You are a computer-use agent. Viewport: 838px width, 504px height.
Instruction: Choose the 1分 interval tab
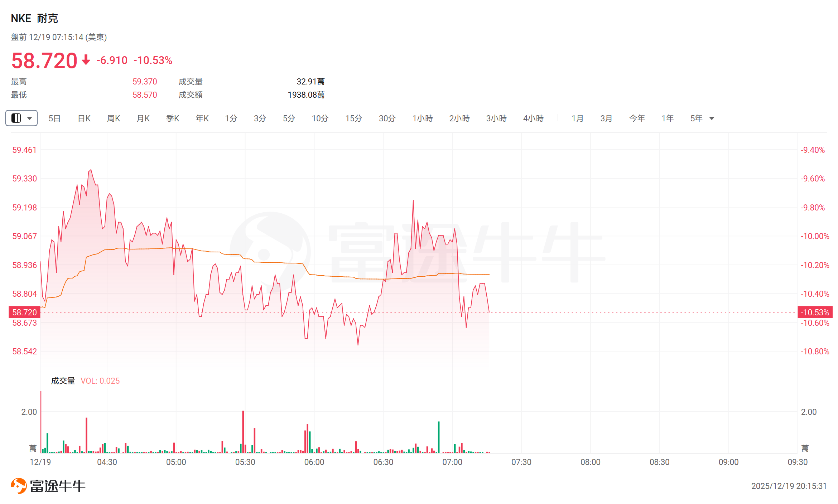point(231,118)
